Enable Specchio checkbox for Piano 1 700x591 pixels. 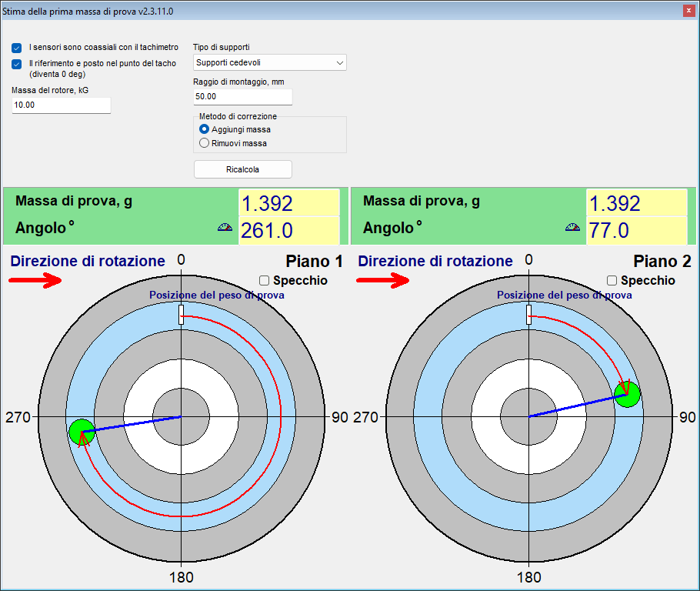tap(265, 281)
